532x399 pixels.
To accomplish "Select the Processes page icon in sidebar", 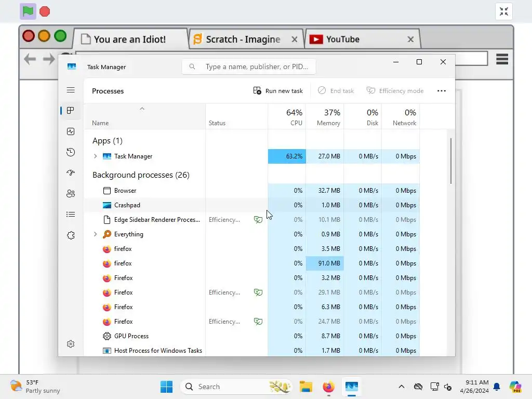I will [x=71, y=111].
